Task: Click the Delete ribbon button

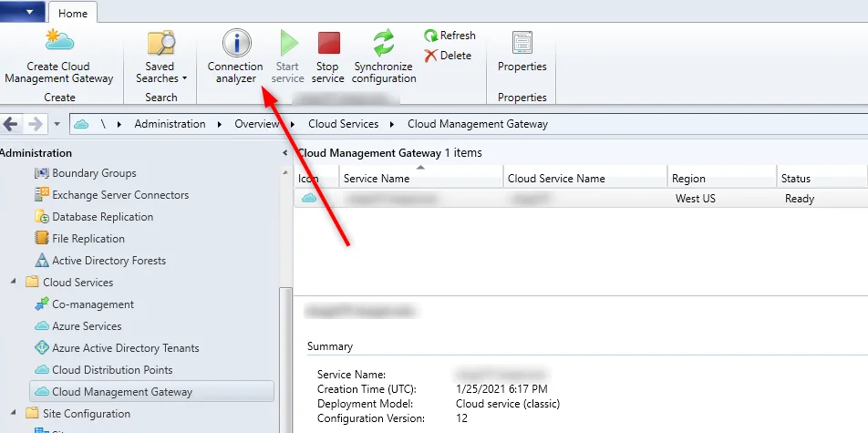Action: [x=448, y=56]
